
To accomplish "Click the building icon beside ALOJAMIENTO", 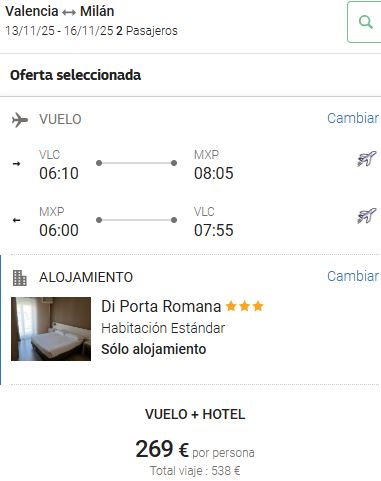I will tap(20, 278).
